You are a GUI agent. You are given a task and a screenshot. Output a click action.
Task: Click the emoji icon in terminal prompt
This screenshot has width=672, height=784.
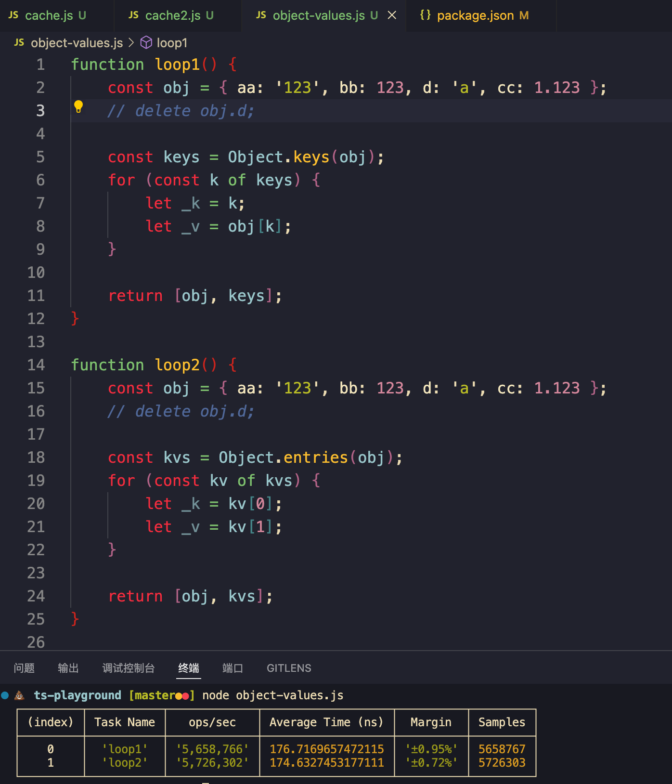coord(20,695)
